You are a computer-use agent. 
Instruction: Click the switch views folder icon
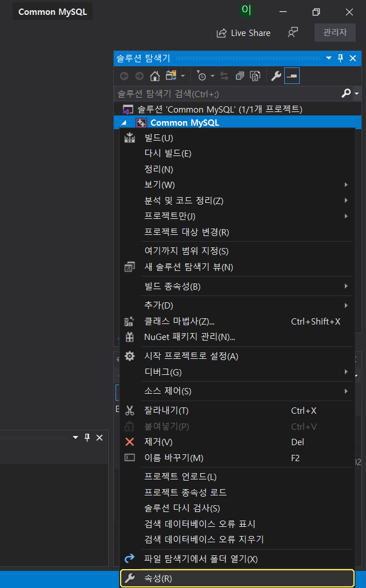(x=171, y=76)
